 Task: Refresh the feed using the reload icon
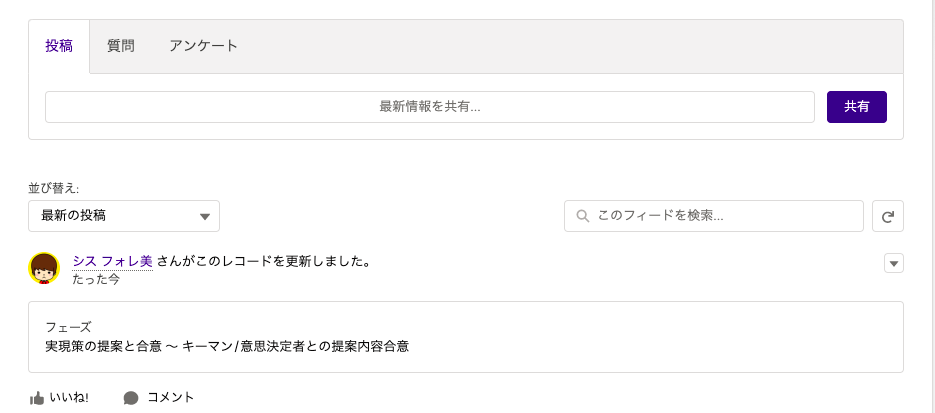[888, 216]
